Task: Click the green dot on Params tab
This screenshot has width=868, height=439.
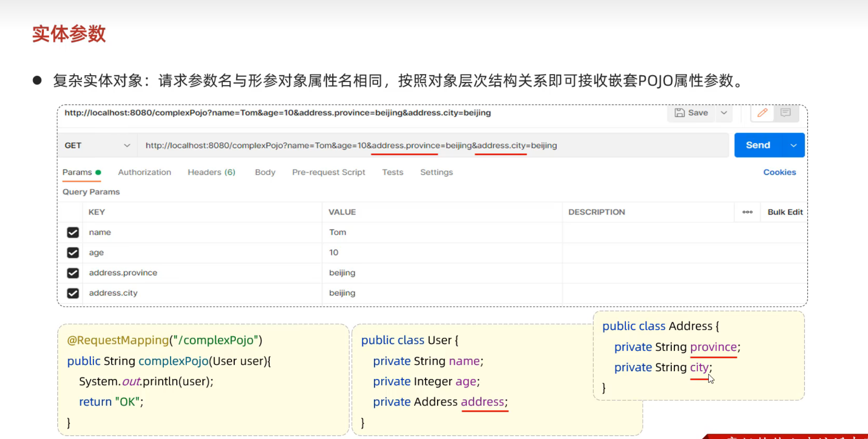Action: coord(98,172)
